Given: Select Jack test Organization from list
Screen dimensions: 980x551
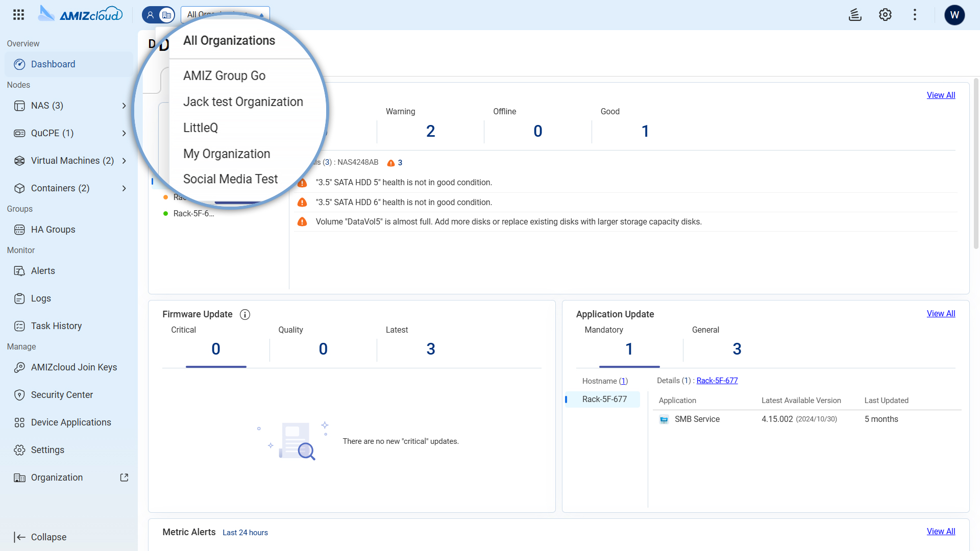Looking at the screenshot, I should click(243, 102).
